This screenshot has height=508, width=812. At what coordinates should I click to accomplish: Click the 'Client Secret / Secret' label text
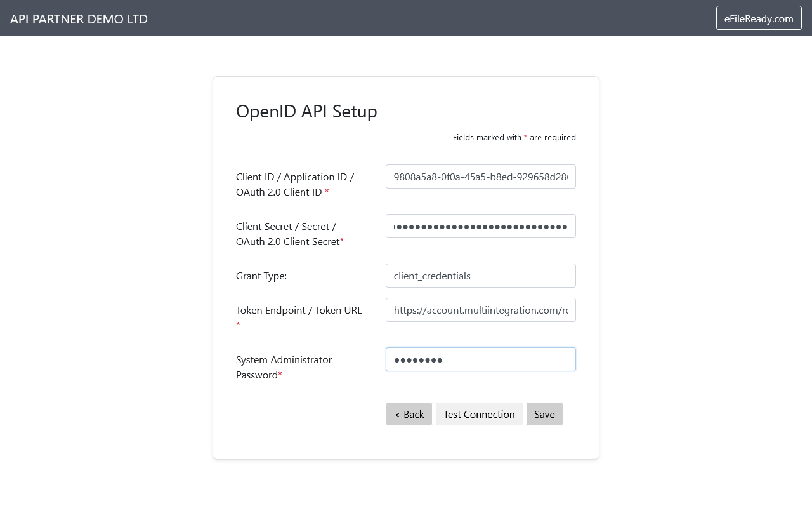point(285,227)
